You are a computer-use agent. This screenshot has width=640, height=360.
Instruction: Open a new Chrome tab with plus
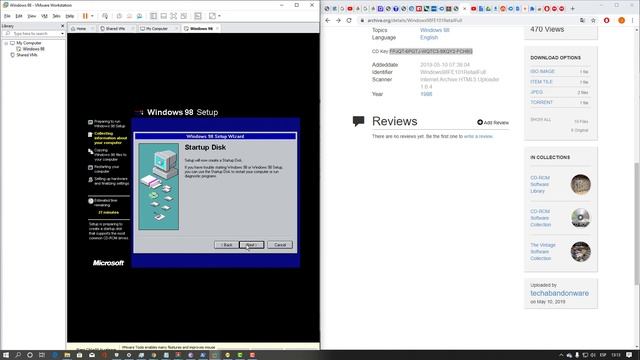pos(572,9)
